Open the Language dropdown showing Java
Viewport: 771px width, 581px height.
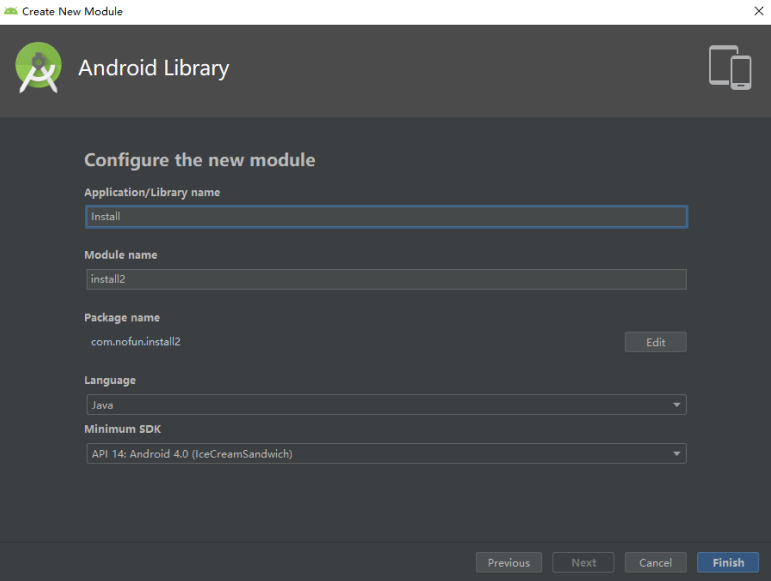tap(386, 405)
